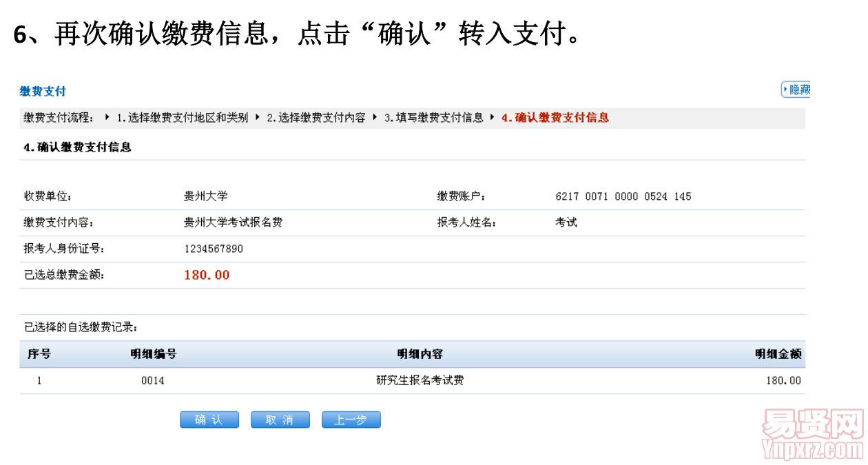Toggle the 隐藏 hide panel button
This screenshot has width=868, height=465.
796,90
